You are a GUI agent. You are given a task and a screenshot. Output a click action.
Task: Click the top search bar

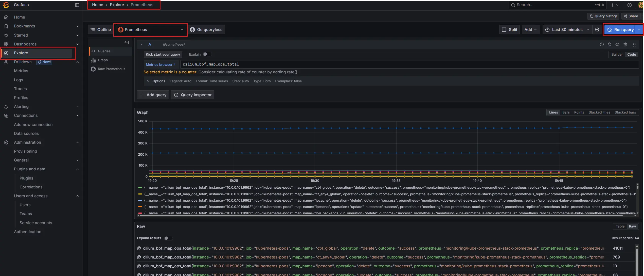coord(558,5)
